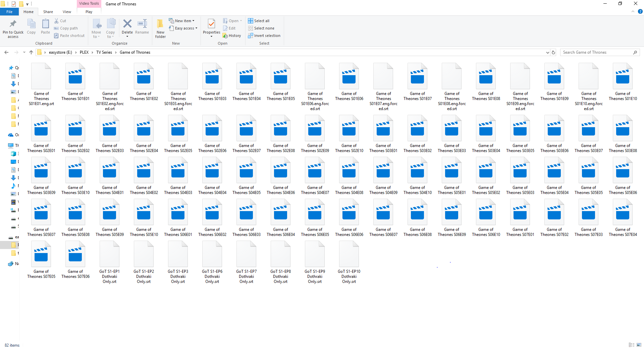Select subtitle file GoT S1-EP1 Dothraki Only.srt
644x349 pixels.
pos(110,262)
